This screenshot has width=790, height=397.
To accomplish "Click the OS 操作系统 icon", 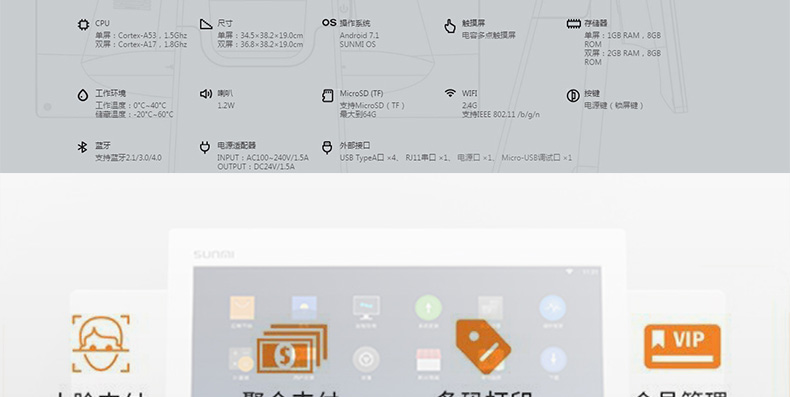I will tap(329, 23).
